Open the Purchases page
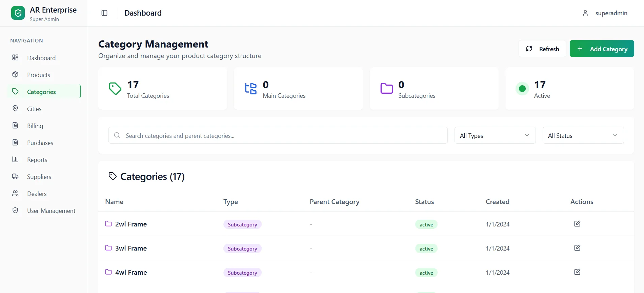The width and height of the screenshot is (644, 293). point(44,143)
